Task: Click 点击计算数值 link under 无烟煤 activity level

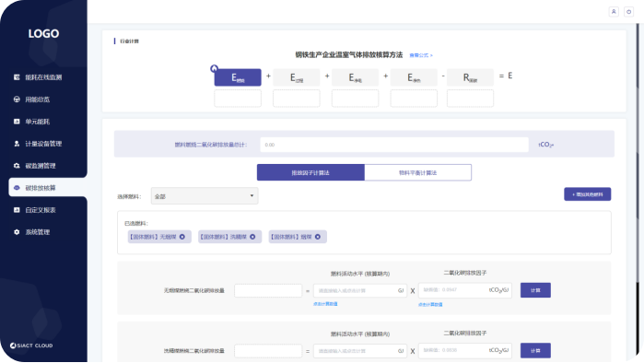Action: (325, 304)
